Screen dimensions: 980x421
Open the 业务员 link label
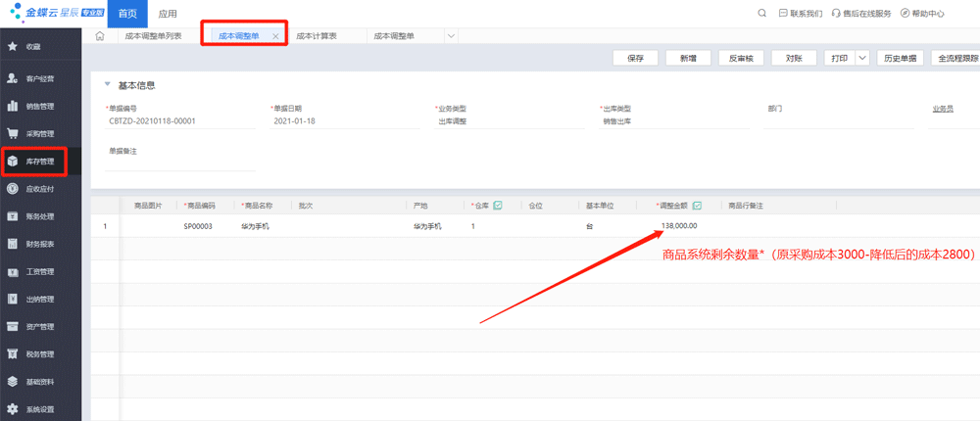942,109
